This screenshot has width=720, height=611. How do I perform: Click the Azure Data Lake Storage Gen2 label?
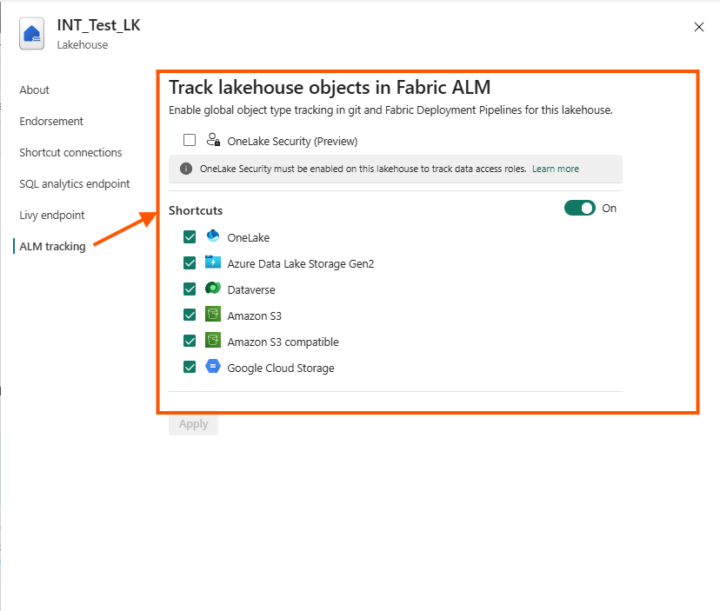(x=301, y=264)
